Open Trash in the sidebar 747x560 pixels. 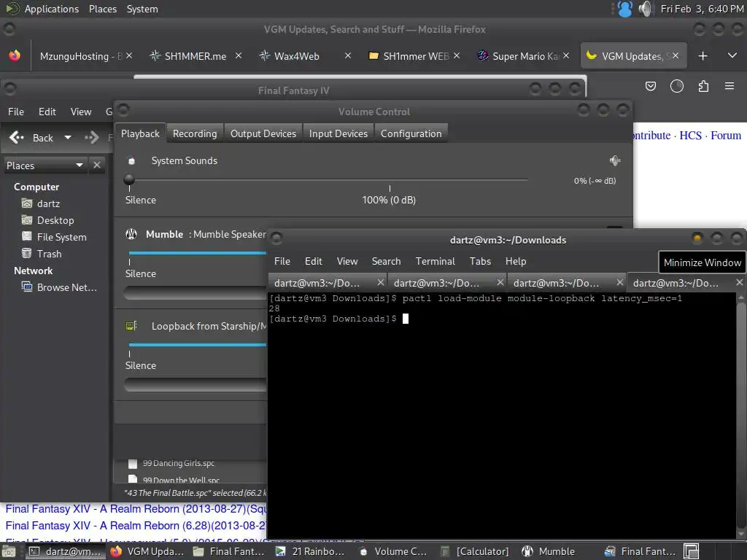[x=42, y=254]
